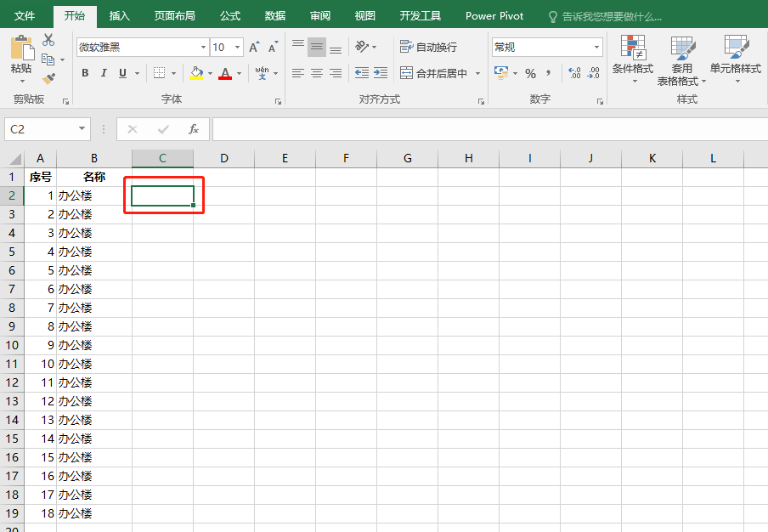768x532 pixels.
Task: Select column D header
Action: (x=223, y=158)
